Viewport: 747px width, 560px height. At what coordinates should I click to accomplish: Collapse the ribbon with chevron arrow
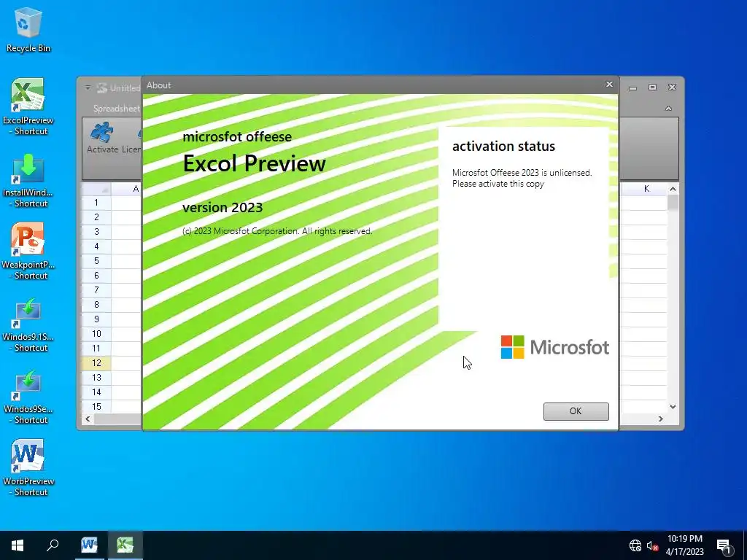point(668,109)
